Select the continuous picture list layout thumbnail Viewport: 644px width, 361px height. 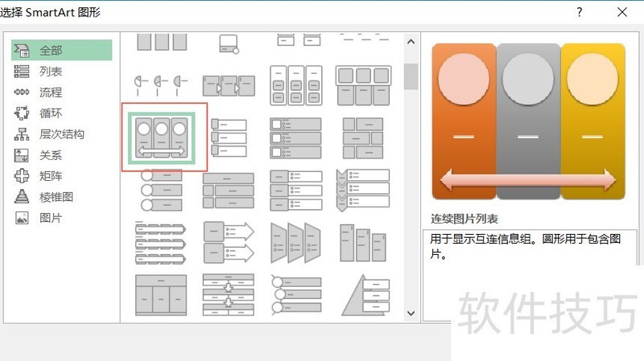point(162,137)
